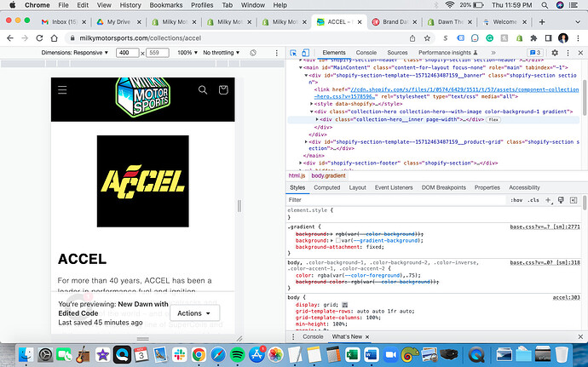Open the Performance insights tab
Screen dimensions: 588x367
447,53
